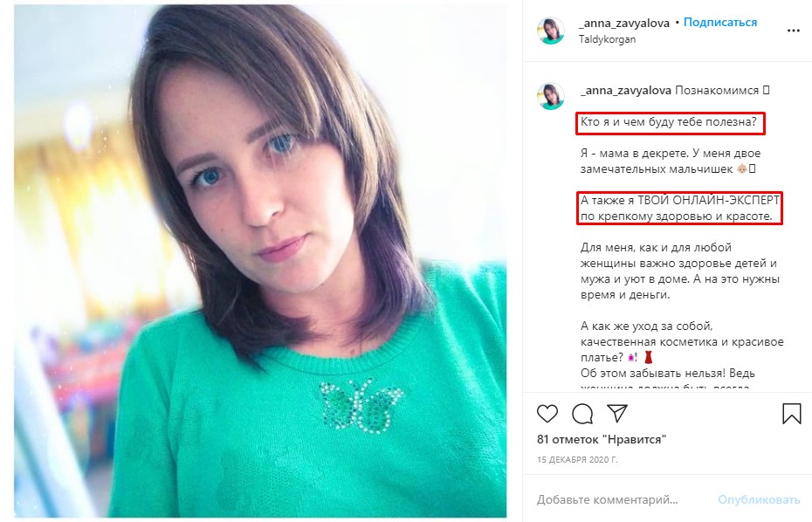The height and width of the screenshot is (522, 812).
Task: Open comments via the speech bubble icon
Action: [x=581, y=413]
